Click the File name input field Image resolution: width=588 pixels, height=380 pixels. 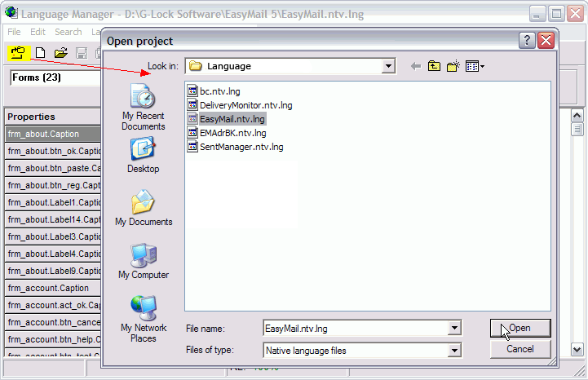click(x=356, y=329)
